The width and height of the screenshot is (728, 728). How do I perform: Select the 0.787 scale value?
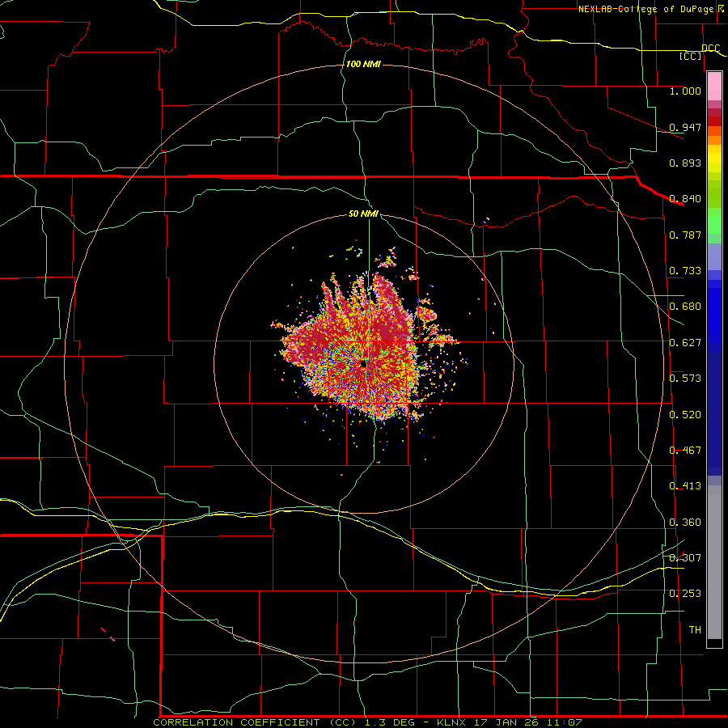[685, 235]
